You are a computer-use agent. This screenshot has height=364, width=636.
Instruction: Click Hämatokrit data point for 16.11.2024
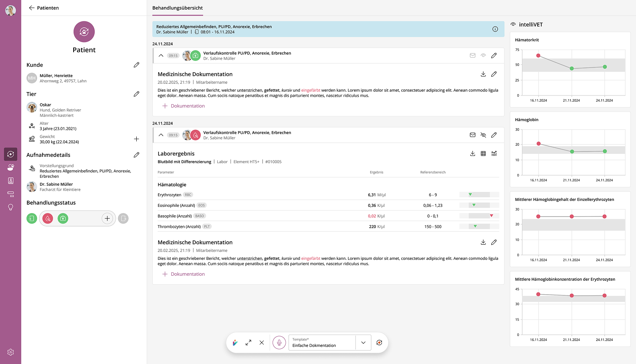(538, 55)
